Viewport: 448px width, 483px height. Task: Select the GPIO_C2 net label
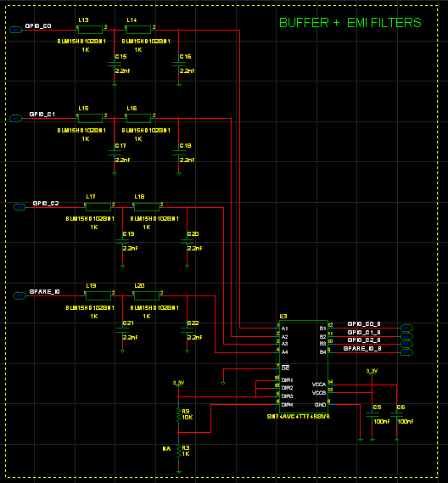pyautogui.click(x=46, y=204)
